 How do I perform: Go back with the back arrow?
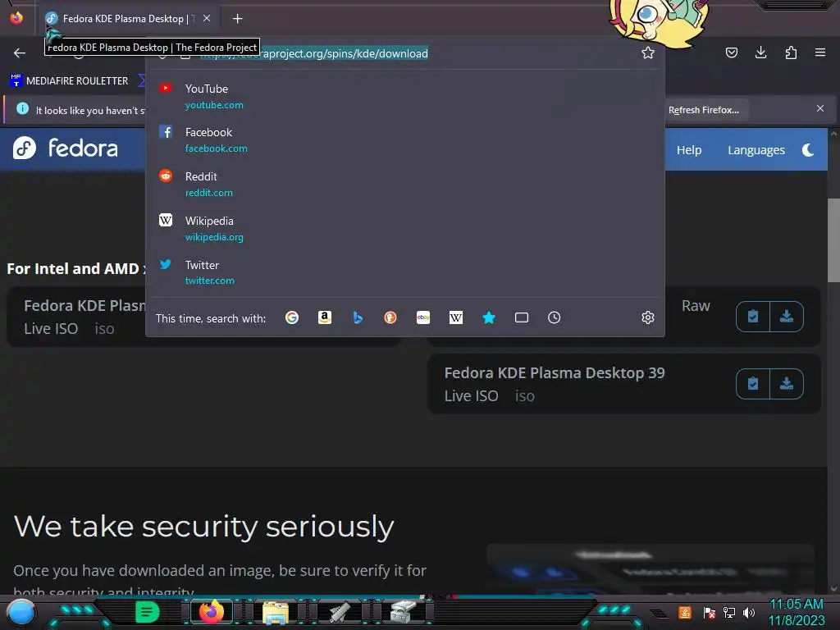tap(20, 52)
